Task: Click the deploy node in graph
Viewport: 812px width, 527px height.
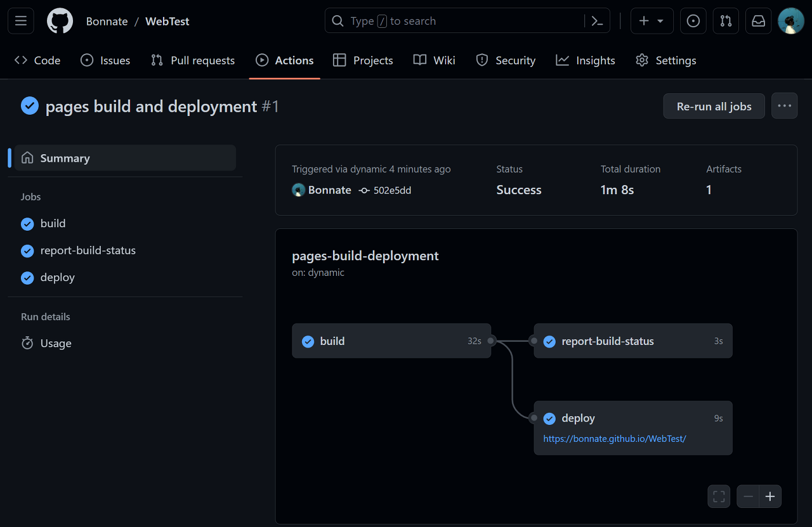Action: (633, 428)
